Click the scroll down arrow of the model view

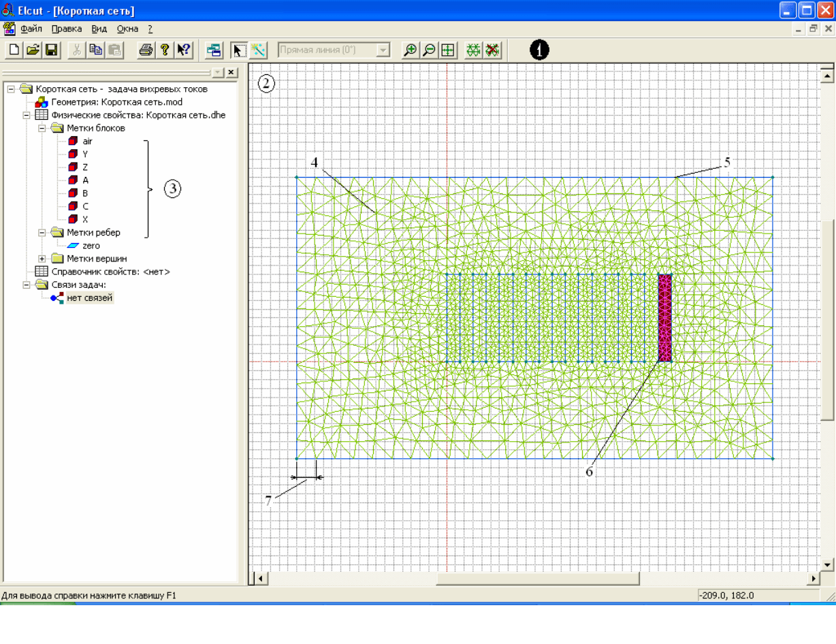pos(828,564)
